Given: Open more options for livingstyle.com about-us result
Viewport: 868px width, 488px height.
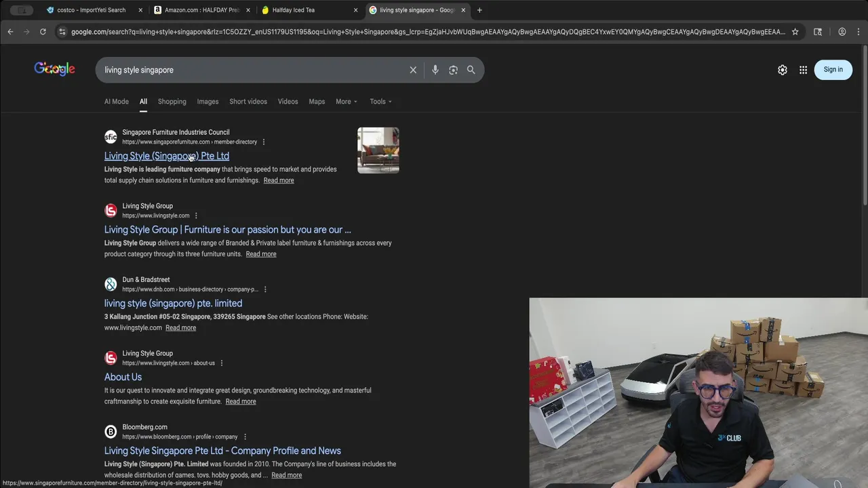Looking at the screenshot, I should [221, 363].
